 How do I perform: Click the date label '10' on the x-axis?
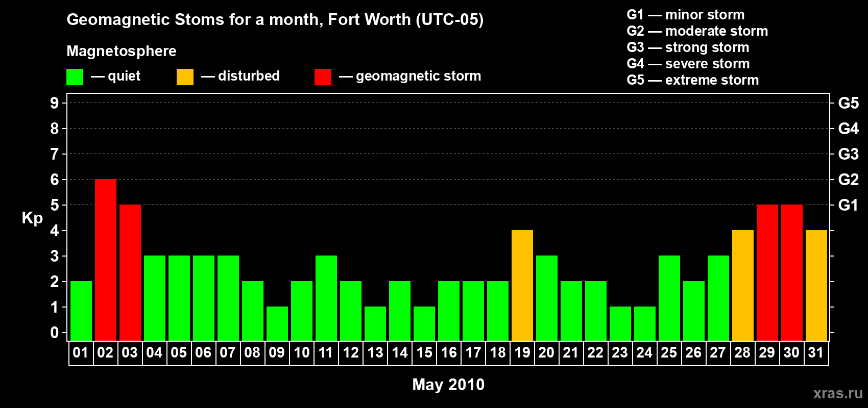click(x=301, y=353)
